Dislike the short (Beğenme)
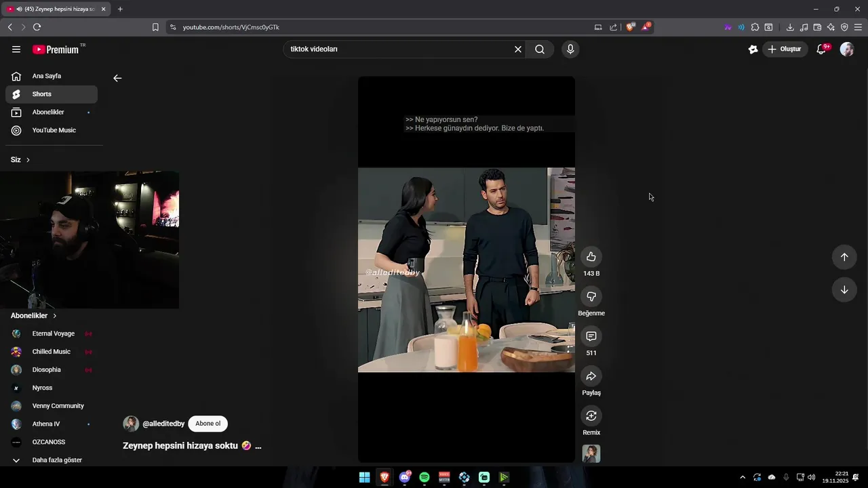Screen dimensions: 868x488 pyautogui.click(x=591, y=296)
